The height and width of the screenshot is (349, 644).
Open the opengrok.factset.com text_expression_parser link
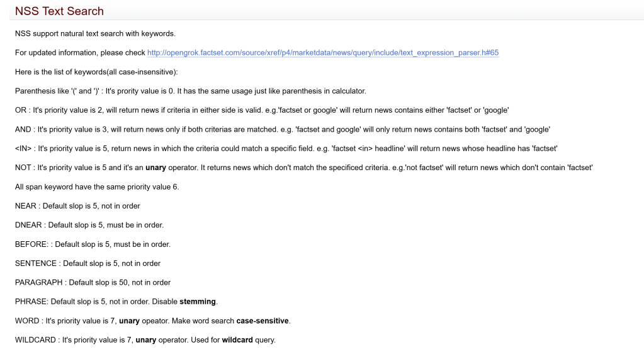pos(322,52)
